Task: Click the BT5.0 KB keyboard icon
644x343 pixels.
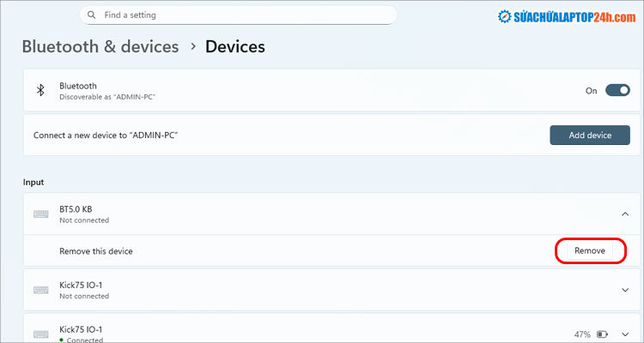Action: tap(40, 214)
